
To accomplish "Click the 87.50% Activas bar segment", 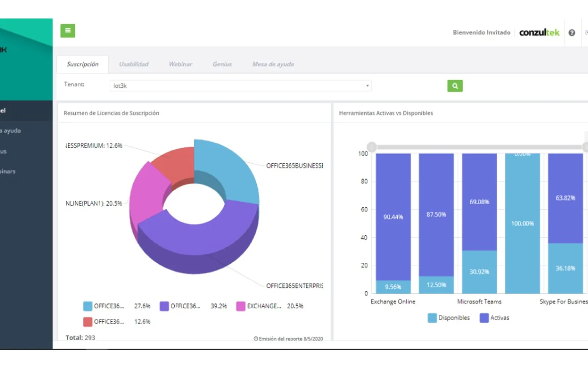I will tap(436, 215).
